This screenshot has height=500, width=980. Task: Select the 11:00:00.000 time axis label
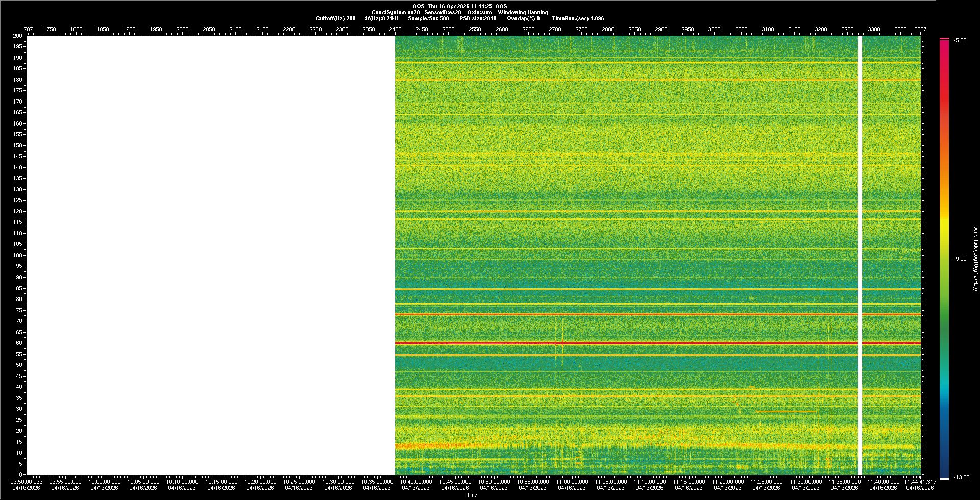pos(572,482)
